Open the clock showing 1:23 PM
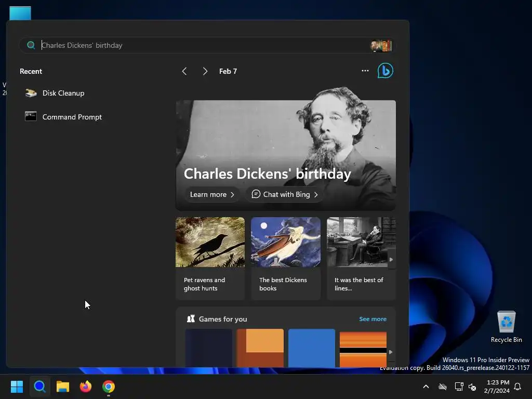Image resolution: width=532 pixels, height=399 pixels. click(497, 387)
